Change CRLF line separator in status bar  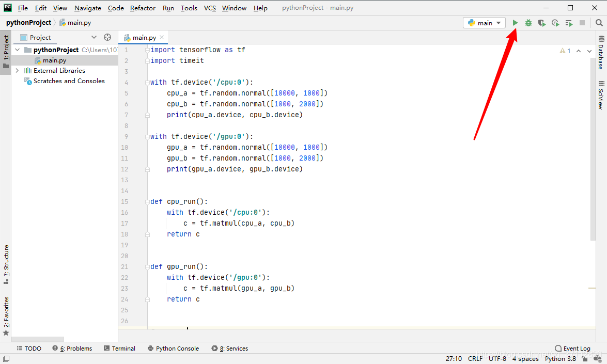(x=475, y=359)
